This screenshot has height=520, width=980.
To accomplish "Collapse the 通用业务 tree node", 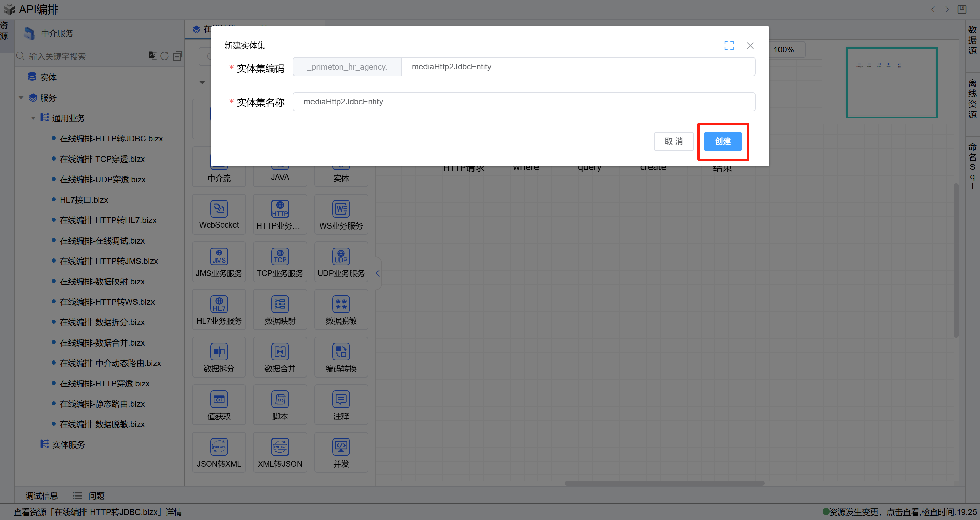I will (33, 118).
